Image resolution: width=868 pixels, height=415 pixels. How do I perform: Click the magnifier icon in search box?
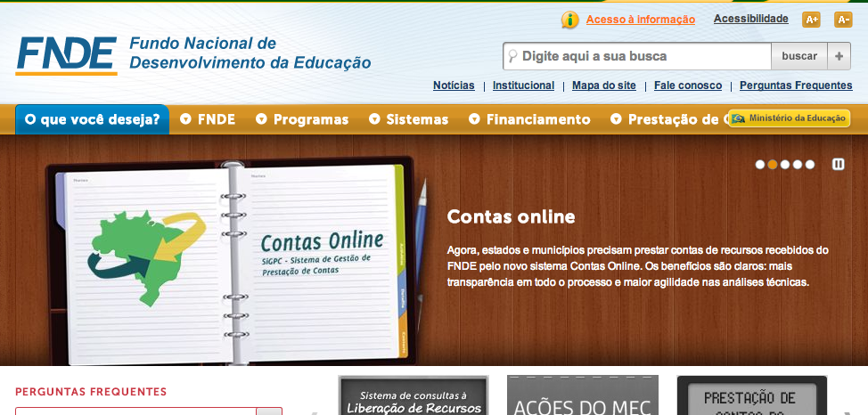[x=512, y=56]
